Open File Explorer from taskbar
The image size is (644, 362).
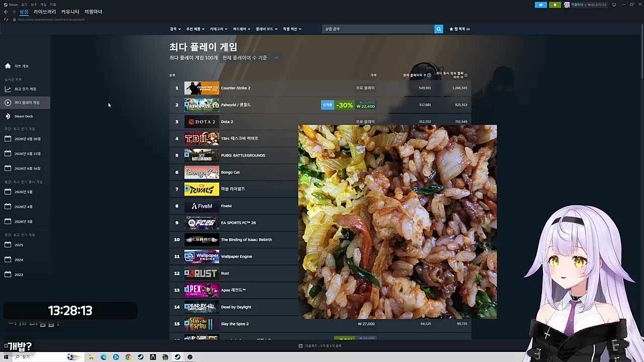(x=91, y=357)
